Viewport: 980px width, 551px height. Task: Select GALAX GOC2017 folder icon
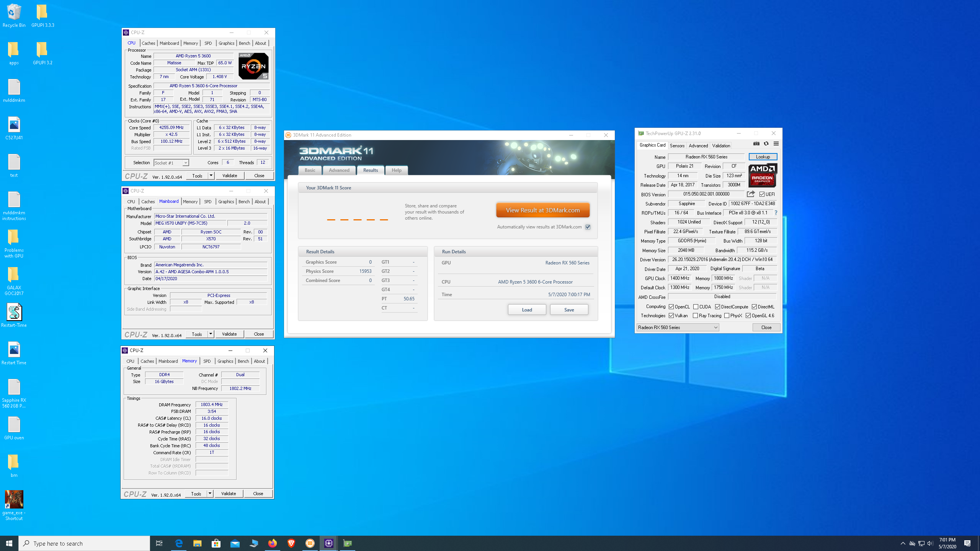(x=14, y=281)
